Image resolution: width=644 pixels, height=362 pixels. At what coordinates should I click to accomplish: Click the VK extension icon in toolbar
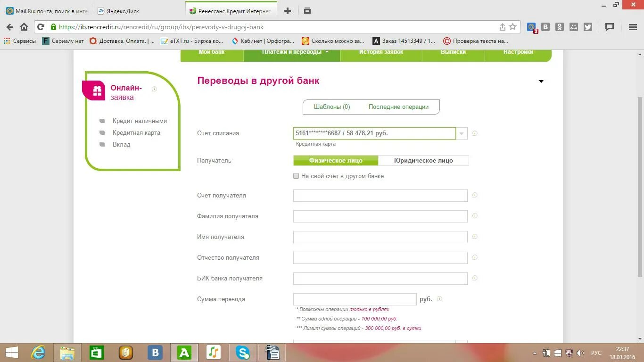(x=545, y=27)
